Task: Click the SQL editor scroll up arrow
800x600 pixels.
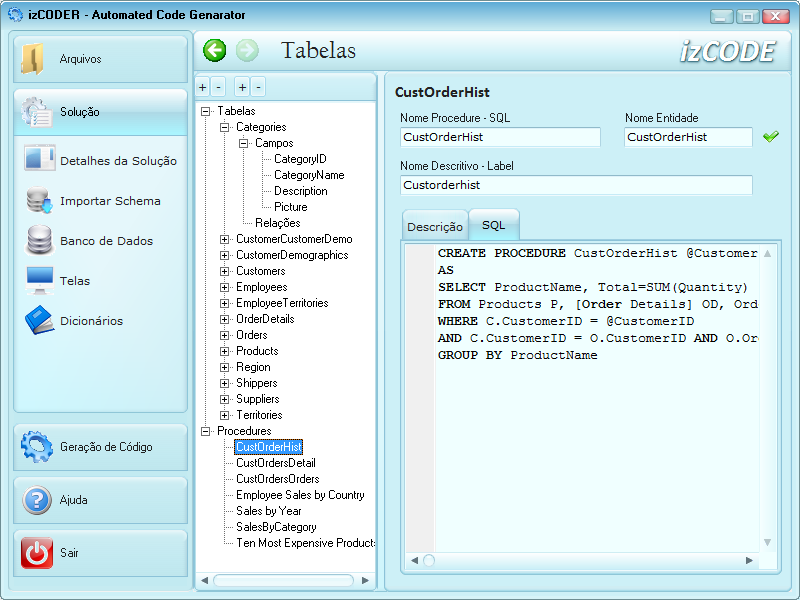Action: point(767,254)
